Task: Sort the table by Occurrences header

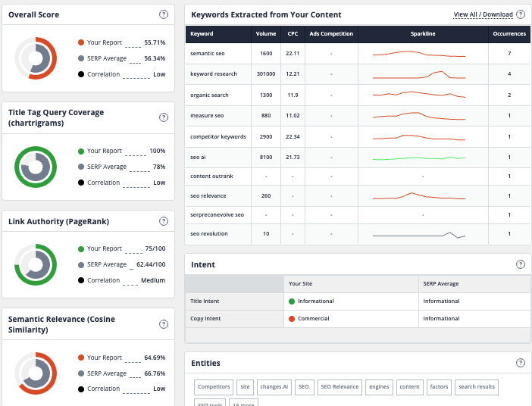Action: coord(509,34)
